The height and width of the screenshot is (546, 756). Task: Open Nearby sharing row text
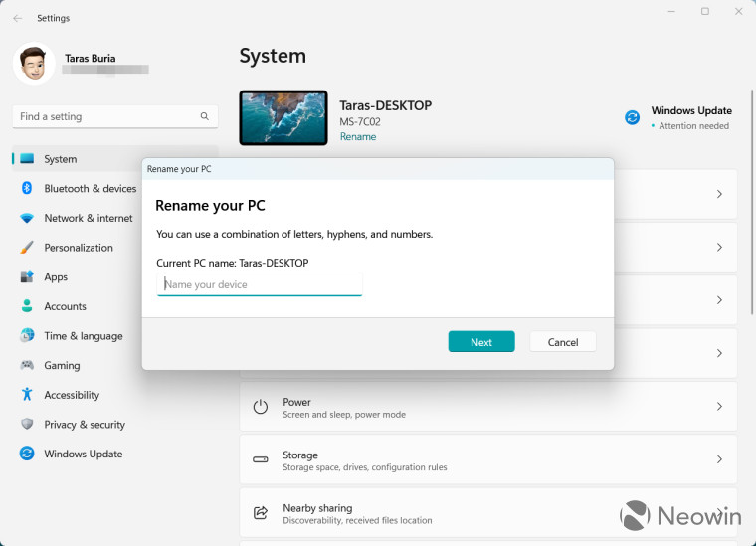(357, 514)
